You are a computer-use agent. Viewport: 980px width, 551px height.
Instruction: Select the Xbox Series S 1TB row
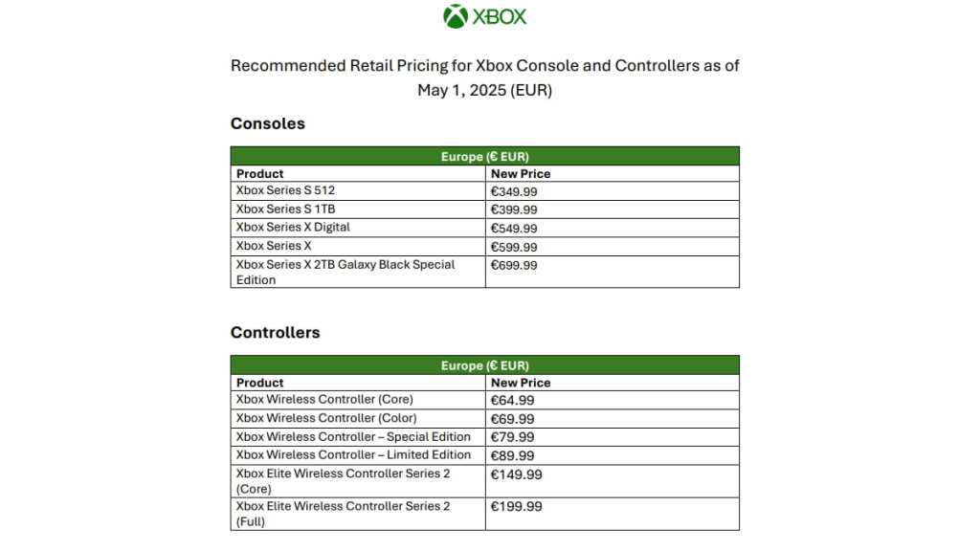pyautogui.click(x=285, y=209)
